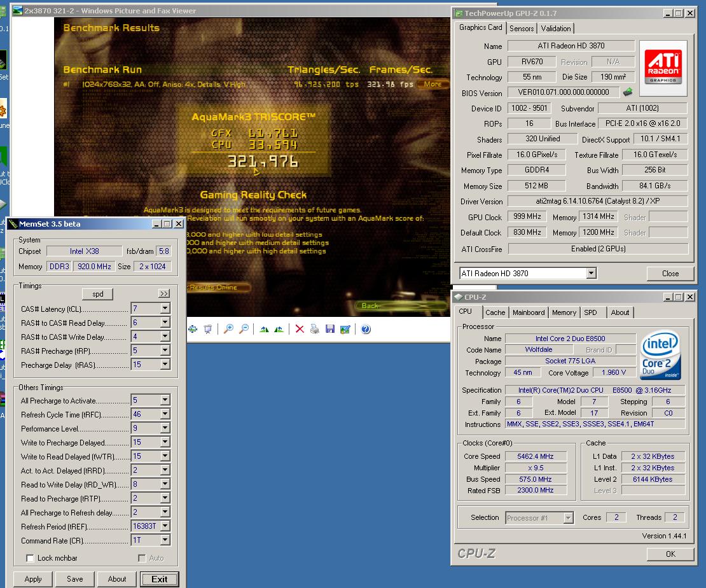Toggle the Auto checkbox in MemSet

click(142, 558)
